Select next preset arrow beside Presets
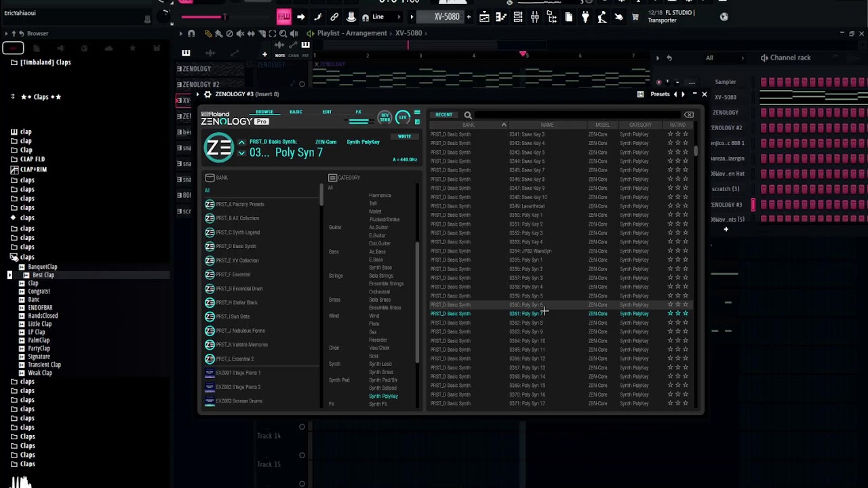The width and height of the screenshot is (868, 488). [x=683, y=94]
